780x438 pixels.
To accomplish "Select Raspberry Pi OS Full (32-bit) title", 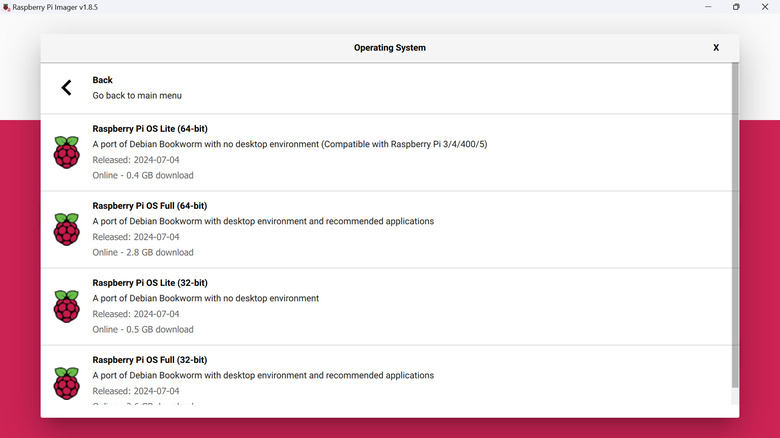I will (x=149, y=360).
